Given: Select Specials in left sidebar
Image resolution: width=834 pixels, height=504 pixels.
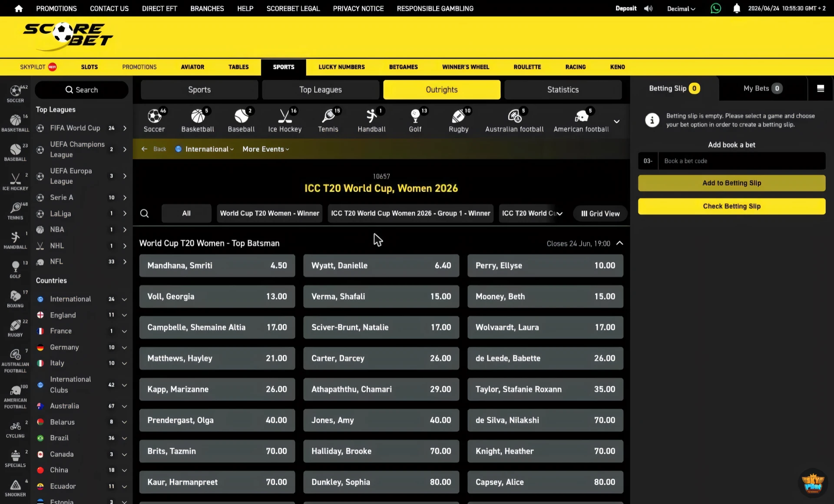Looking at the screenshot, I should (x=15, y=458).
